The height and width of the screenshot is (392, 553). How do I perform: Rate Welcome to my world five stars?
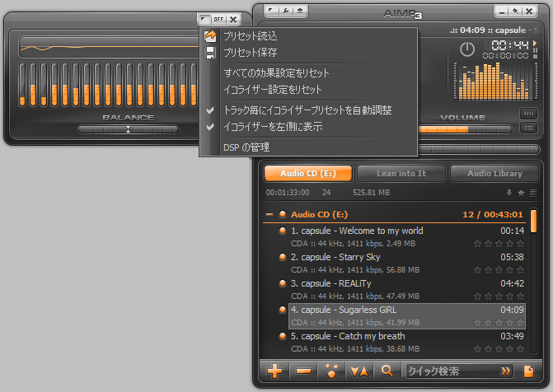click(520, 244)
